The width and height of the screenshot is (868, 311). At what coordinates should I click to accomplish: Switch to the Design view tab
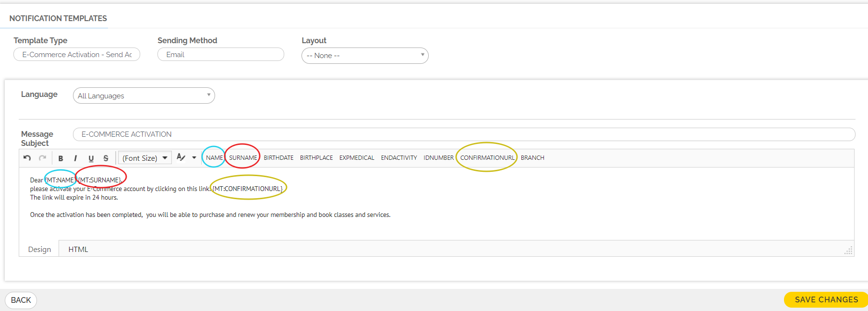pyautogui.click(x=39, y=249)
